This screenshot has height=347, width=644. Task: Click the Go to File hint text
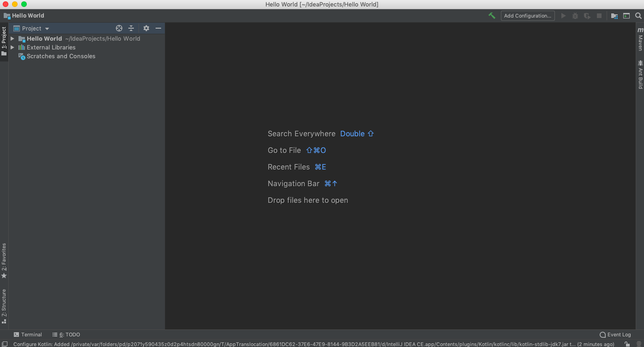click(284, 150)
